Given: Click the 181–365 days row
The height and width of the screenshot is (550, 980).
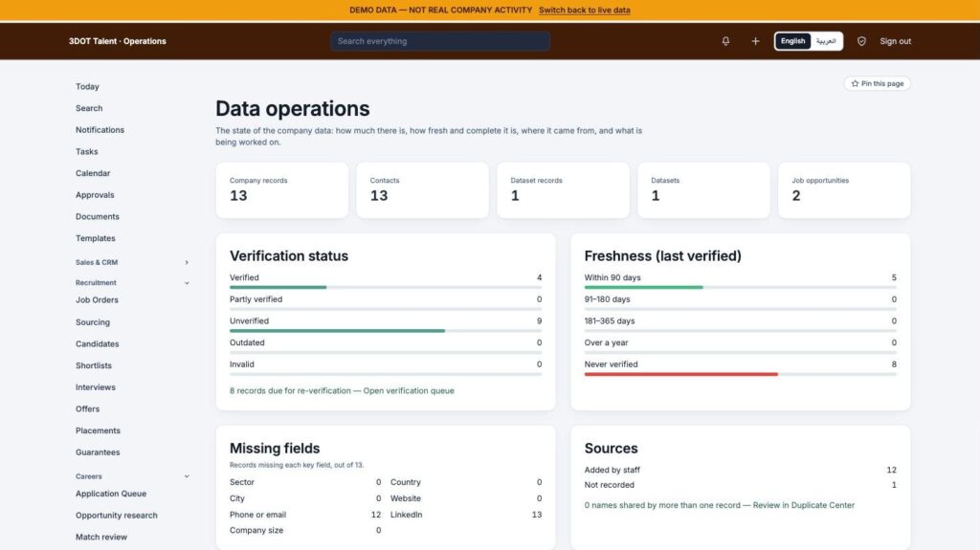Looking at the screenshot, I should (x=741, y=322).
